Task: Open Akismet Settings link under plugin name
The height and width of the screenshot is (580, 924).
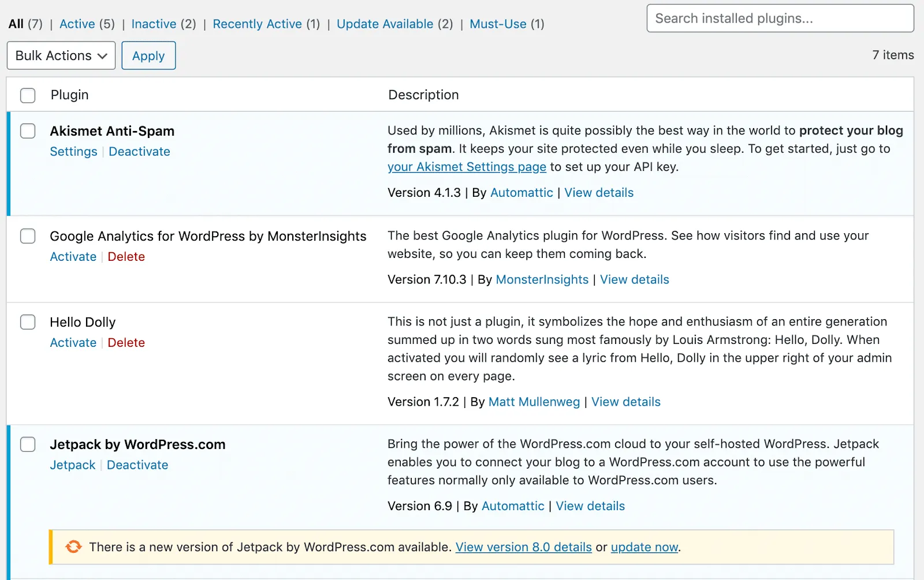Action: click(73, 151)
